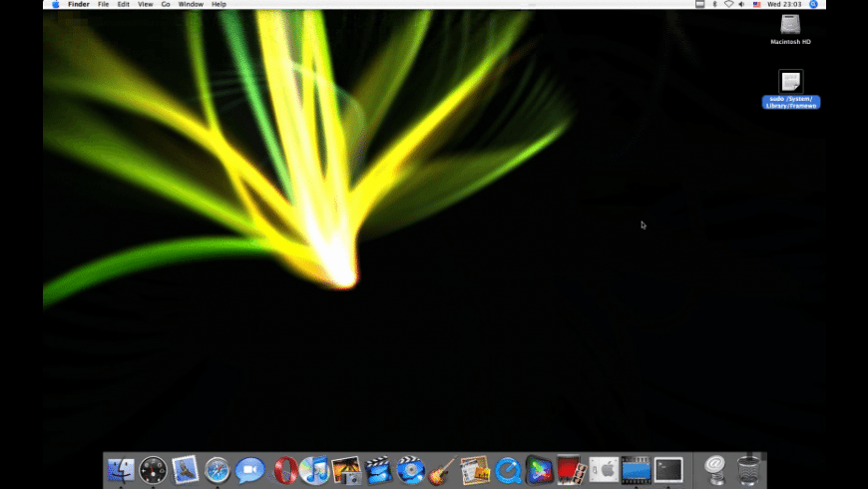
Task: Select the sudo /System/Library text clipping icon
Action: 790,82
